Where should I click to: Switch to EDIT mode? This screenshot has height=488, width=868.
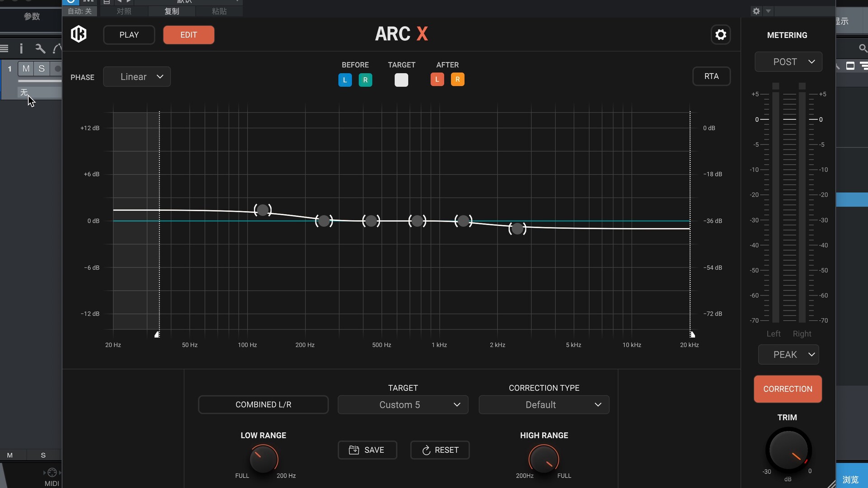tap(189, 35)
